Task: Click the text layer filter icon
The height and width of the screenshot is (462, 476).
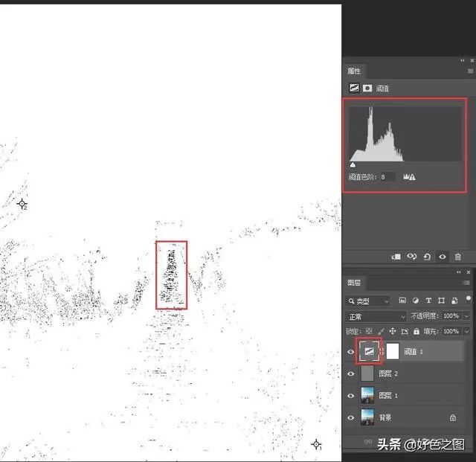Action: tap(429, 301)
